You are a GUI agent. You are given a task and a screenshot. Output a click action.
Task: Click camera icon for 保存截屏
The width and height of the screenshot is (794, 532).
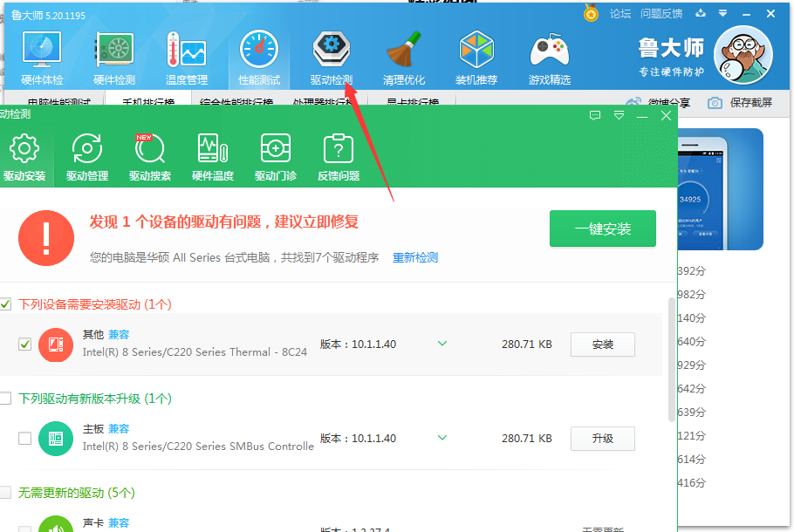coord(715,103)
